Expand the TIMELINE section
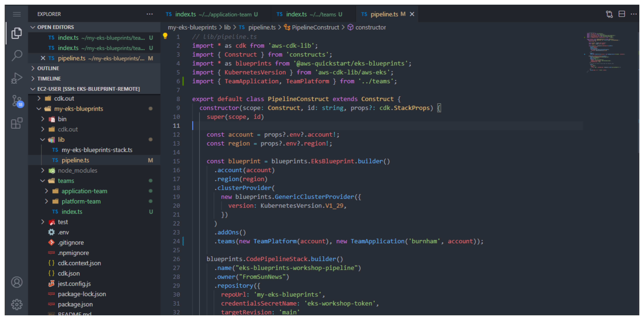644x320 pixels. 49,78
